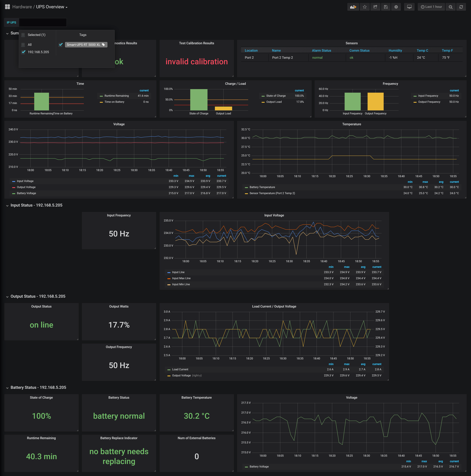Check the All option checkbox

click(x=23, y=45)
